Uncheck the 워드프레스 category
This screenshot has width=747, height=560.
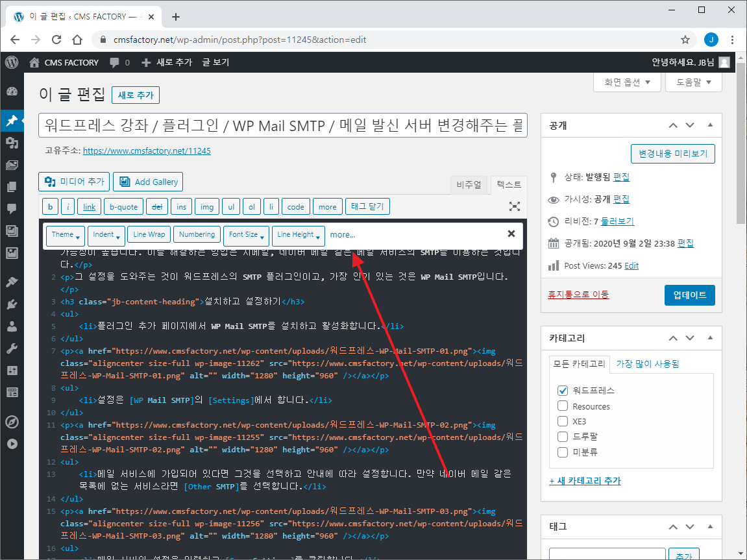(563, 391)
